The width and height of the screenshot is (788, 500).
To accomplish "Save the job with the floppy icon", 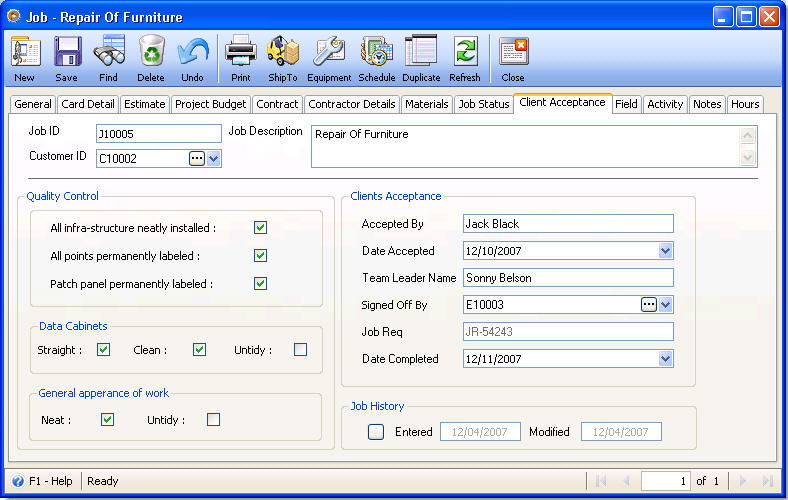I will coord(67,52).
